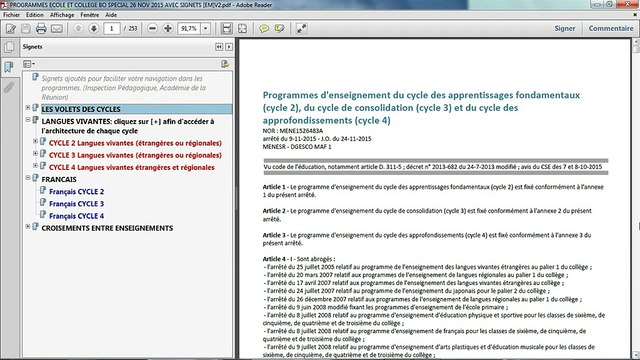Image resolution: width=640 pixels, height=360 pixels.
Task: Open the Fichier menu
Action: coord(11,15)
